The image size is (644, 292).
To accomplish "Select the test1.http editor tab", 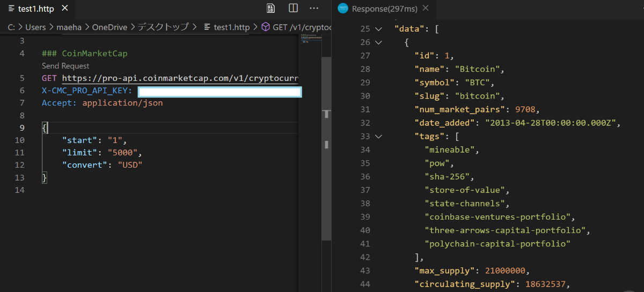I will (x=38, y=9).
